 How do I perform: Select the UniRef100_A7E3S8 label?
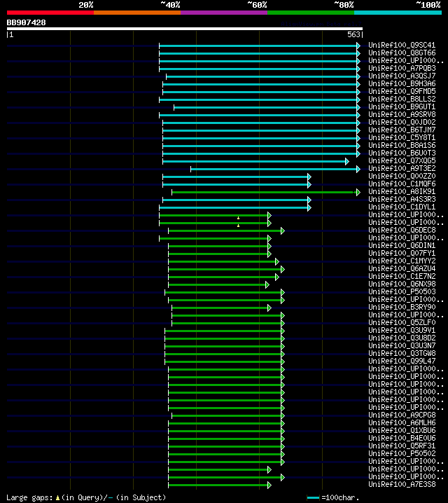[402, 484]
